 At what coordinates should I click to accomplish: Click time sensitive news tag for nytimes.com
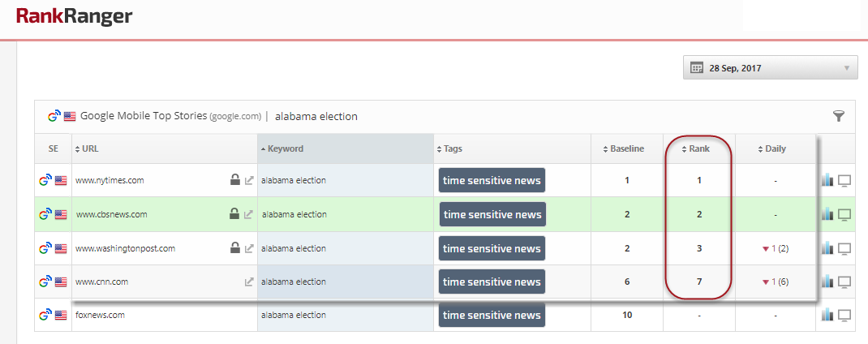click(492, 180)
